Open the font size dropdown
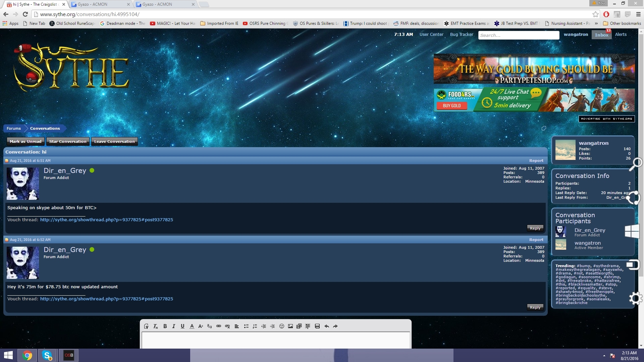Image resolution: width=644 pixels, height=362 pixels. pos(201,326)
